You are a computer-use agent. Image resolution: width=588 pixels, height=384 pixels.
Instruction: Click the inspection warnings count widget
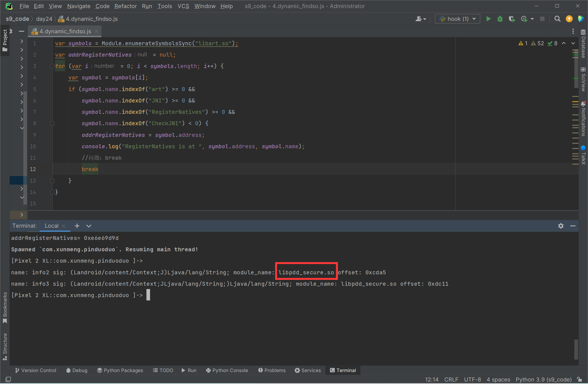(538, 43)
